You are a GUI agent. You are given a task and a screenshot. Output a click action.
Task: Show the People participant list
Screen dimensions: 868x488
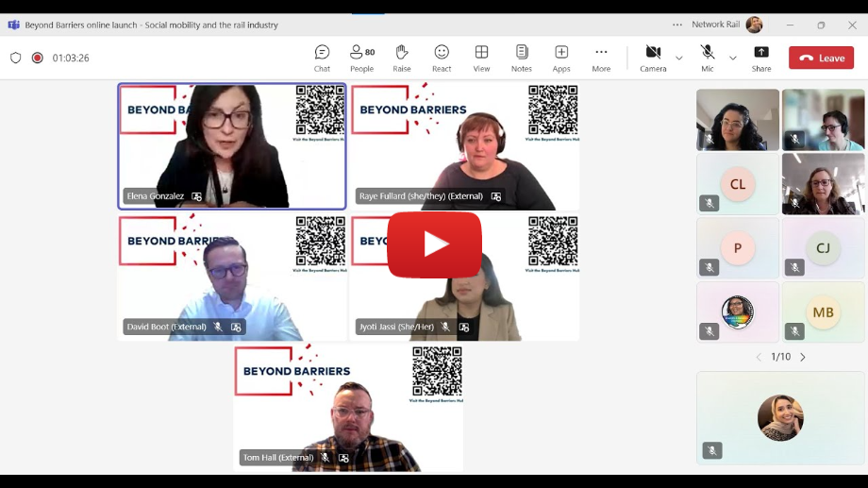361,58
